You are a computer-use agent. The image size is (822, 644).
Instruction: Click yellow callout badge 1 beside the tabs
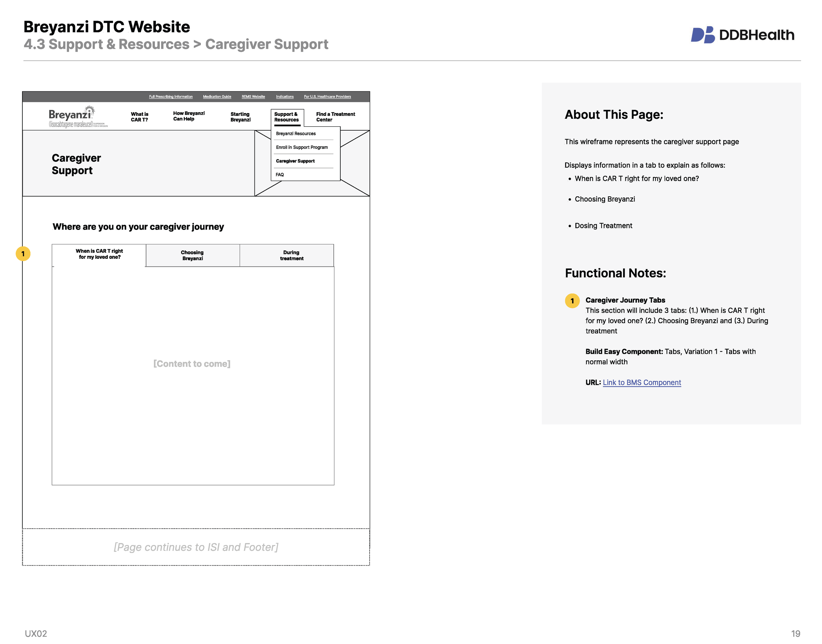pos(23,253)
